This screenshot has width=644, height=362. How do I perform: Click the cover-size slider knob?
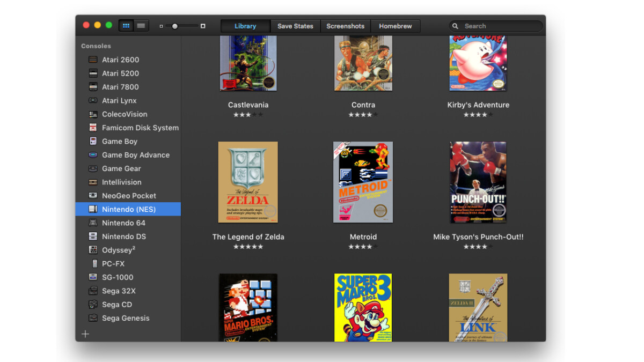(x=174, y=26)
